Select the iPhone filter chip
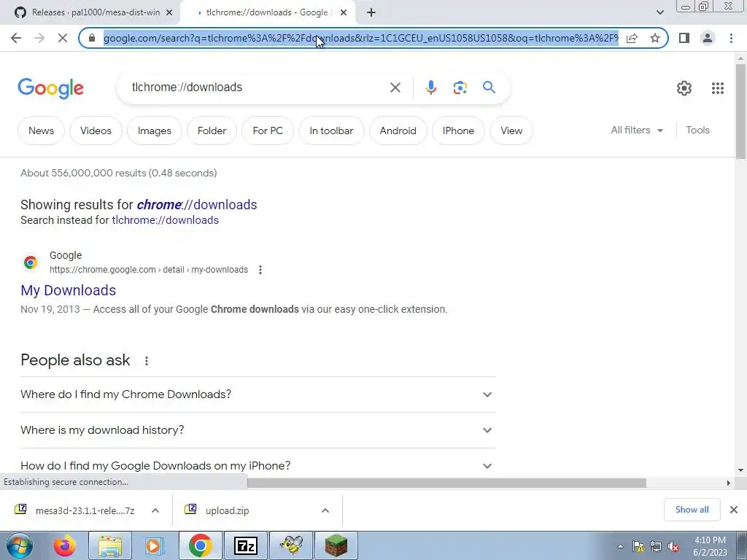This screenshot has width=747, height=560. tap(458, 131)
